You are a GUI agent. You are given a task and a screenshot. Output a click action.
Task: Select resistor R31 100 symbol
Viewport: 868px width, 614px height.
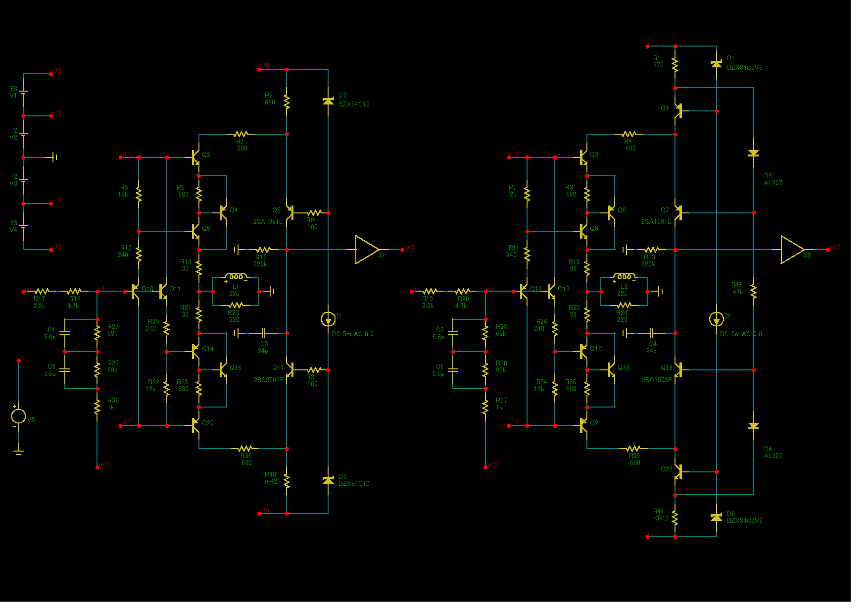[x=314, y=370]
